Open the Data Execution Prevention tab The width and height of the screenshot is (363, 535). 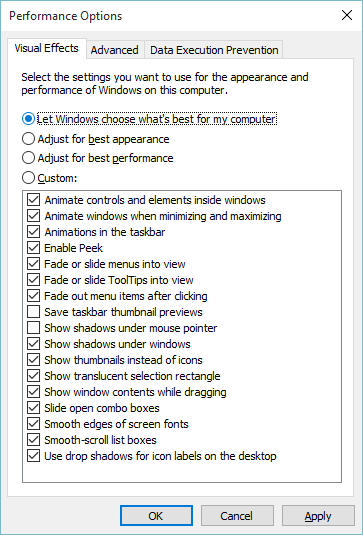pyautogui.click(x=214, y=50)
